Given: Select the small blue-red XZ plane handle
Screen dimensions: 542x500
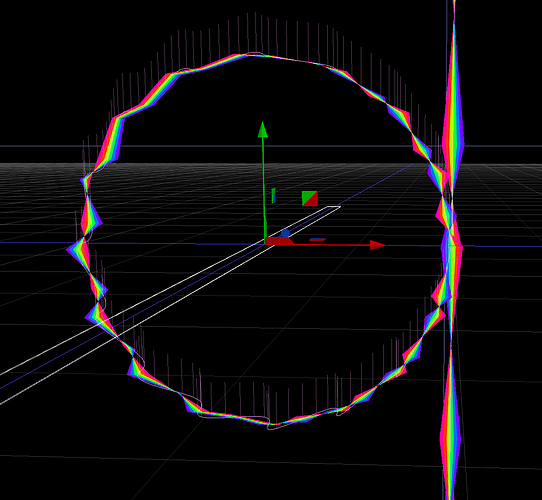Looking at the screenshot, I should click(x=318, y=239).
